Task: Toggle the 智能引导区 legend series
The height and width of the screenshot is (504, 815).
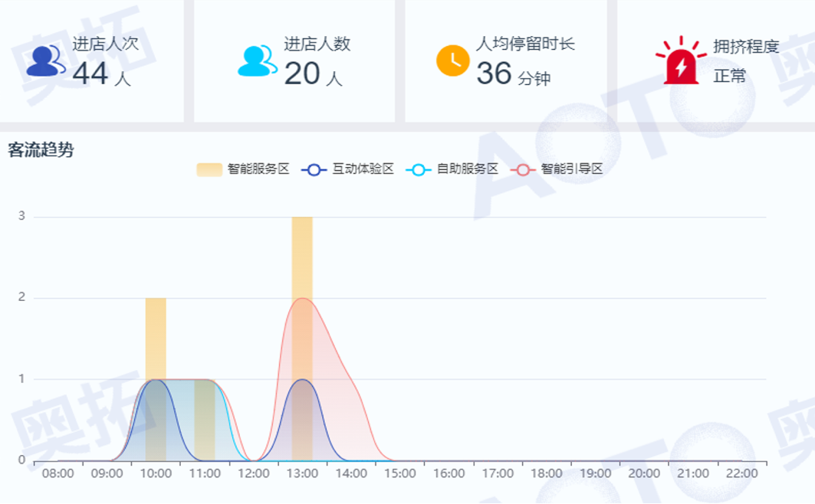Action: click(557, 169)
